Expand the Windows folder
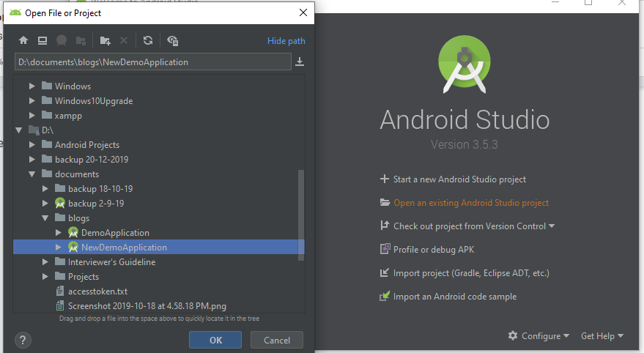Image resolution: width=644 pixels, height=353 pixels. [x=32, y=86]
